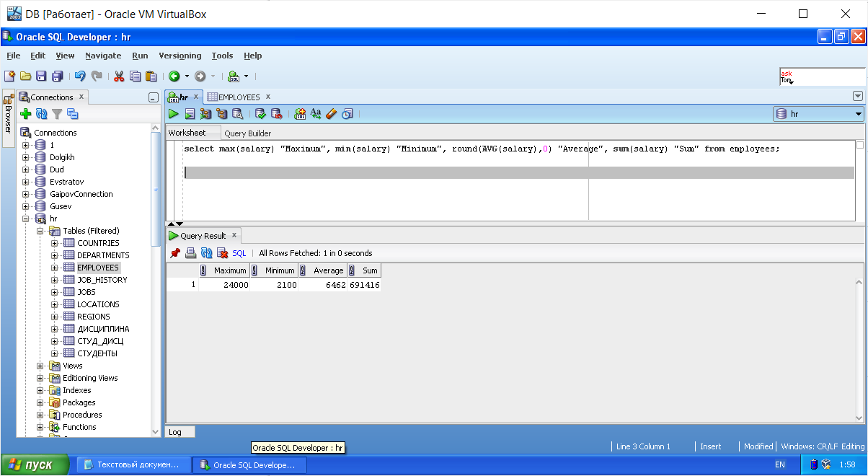The height and width of the screenshot is (476, 868).
Task: Refresh the query result grid
Action: tap(206, 253)
